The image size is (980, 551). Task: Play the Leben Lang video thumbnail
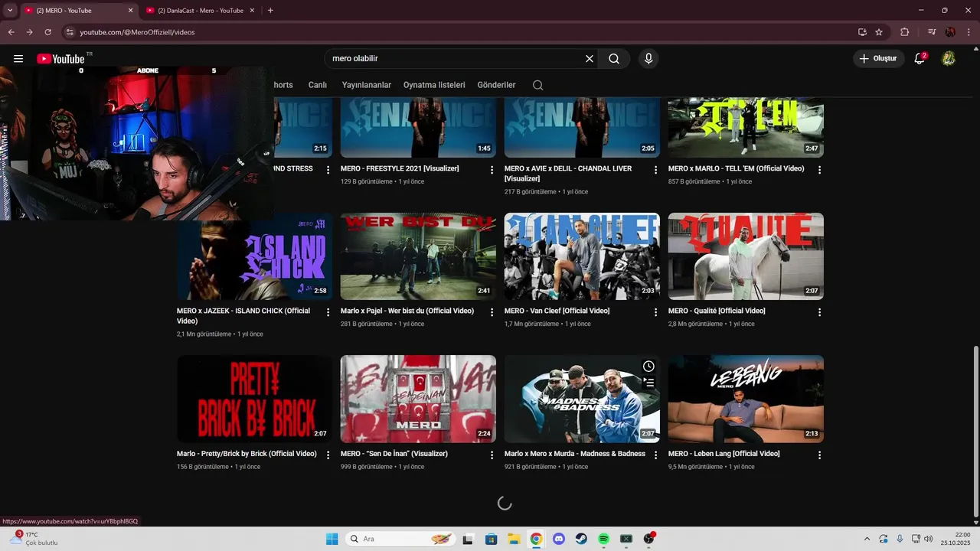746,399
